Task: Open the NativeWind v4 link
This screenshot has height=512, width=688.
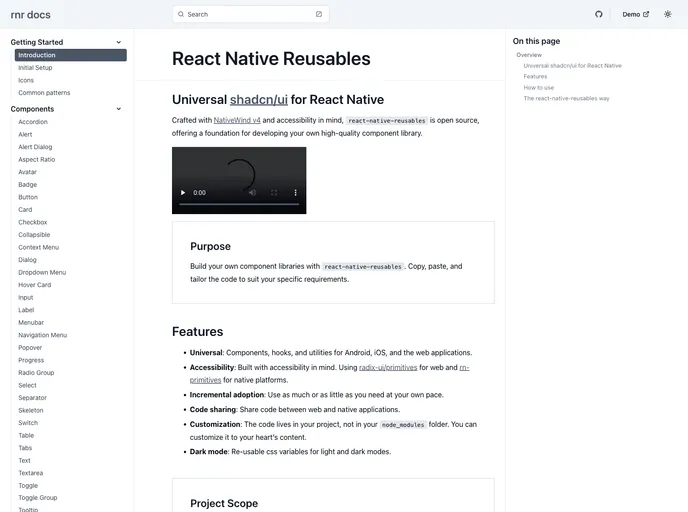Action: (237, 120)
